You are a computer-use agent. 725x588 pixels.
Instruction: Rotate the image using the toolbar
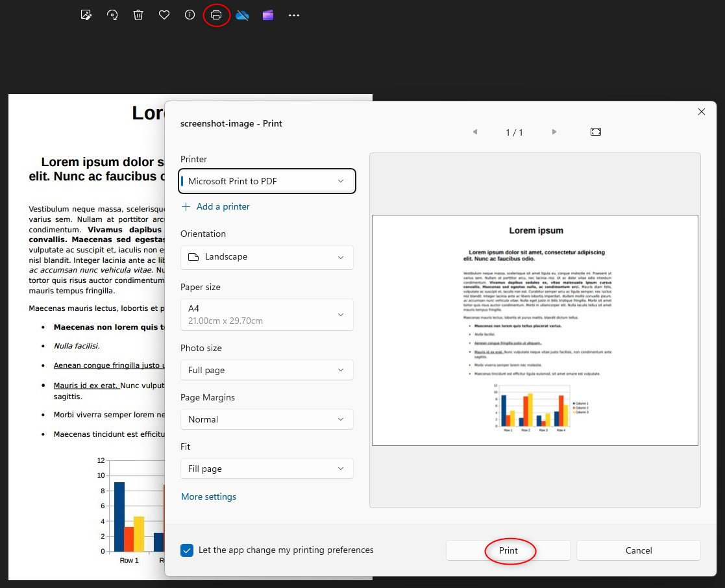(112, 15)
